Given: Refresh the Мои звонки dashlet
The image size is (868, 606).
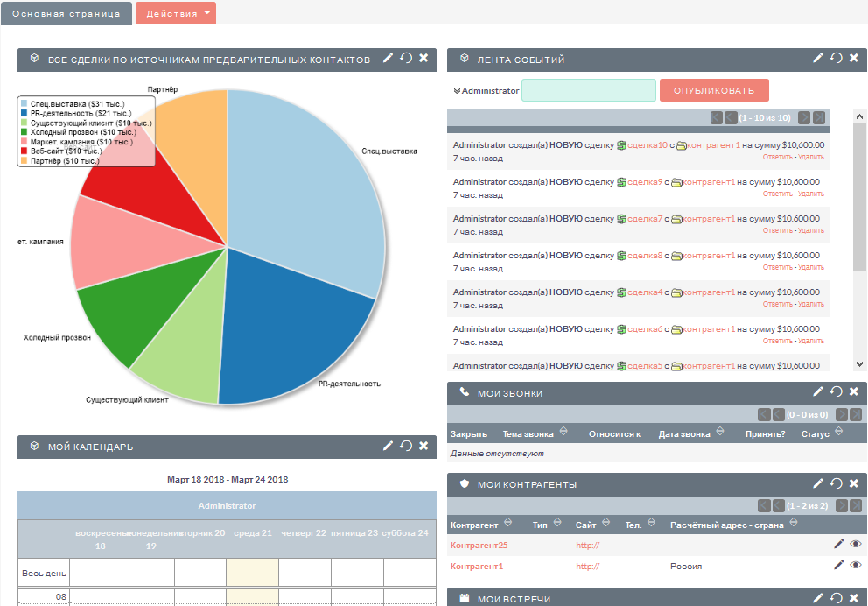Looking at the screenshot, I should click(836, 391).
